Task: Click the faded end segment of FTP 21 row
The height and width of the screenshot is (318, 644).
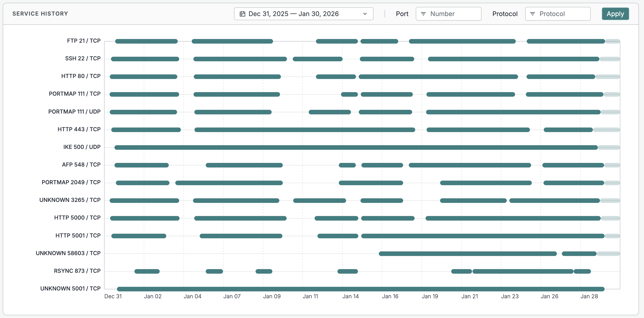Action: click(612, 41)
